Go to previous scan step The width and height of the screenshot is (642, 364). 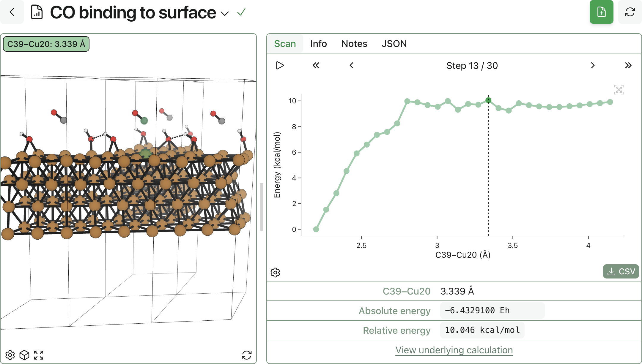click(351, 65)
